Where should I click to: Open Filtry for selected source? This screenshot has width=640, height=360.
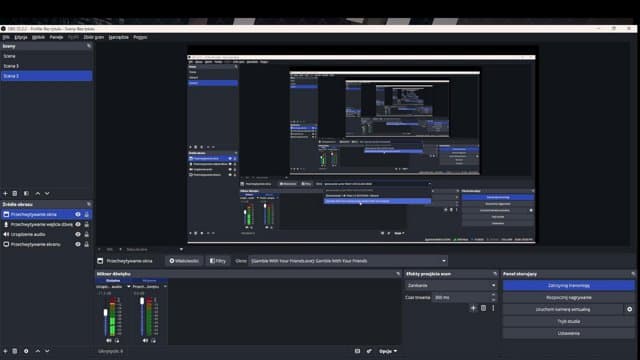coord(218,261)
